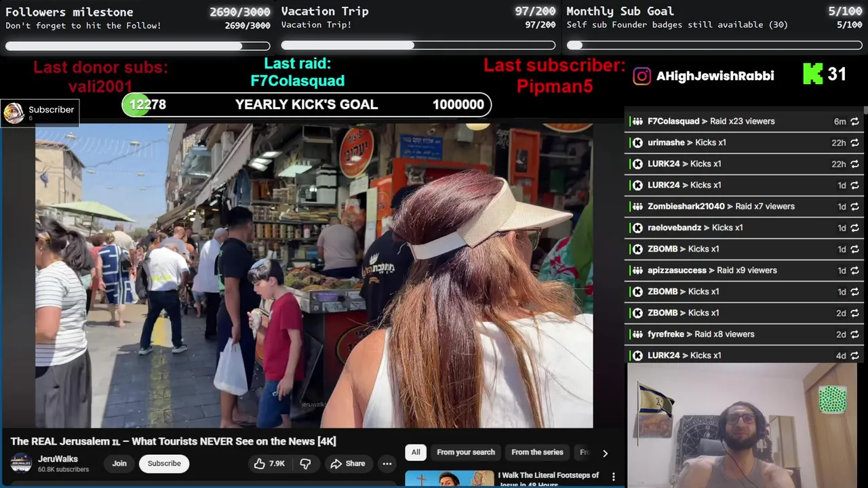Click the like thumbs-up icon on the video
This screenshot has height=488, width=868.
259,464
